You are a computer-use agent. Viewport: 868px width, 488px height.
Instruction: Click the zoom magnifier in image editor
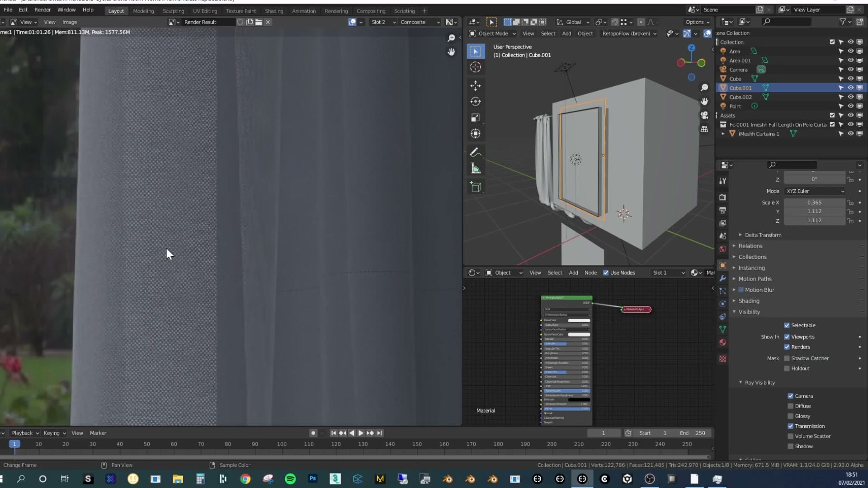point(451,38)
